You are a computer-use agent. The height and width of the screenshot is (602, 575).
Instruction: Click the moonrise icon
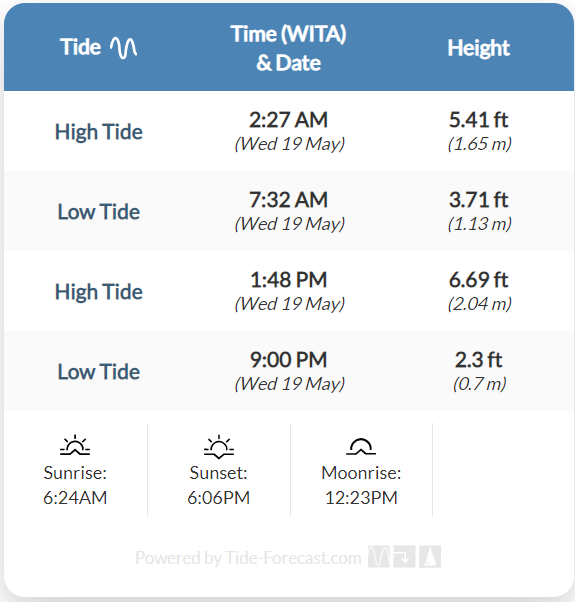tap(361, 446)
